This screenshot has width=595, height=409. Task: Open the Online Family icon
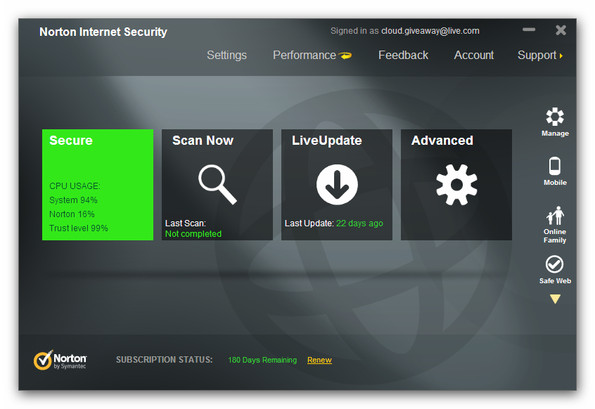pyautogui.click(x=555, y=216)
